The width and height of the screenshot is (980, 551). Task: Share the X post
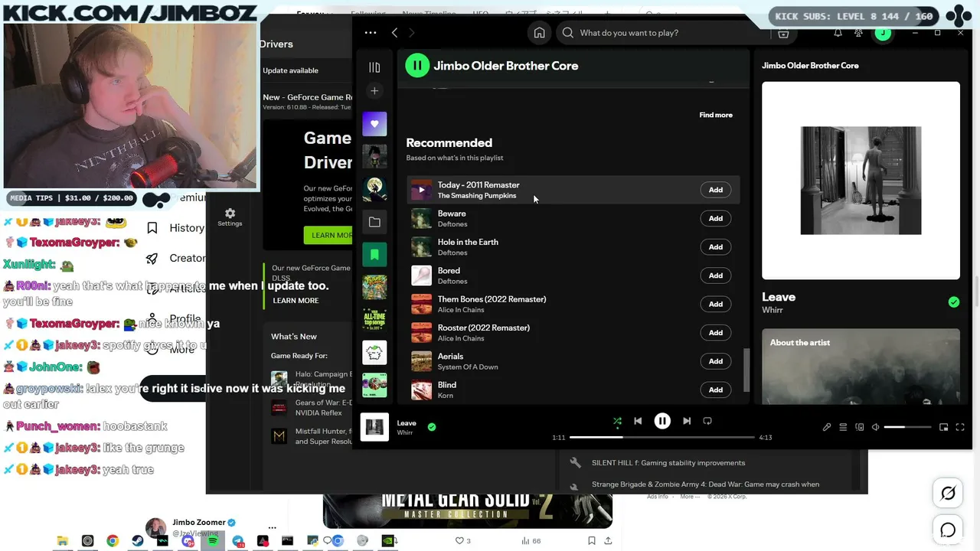pos(608,541)
